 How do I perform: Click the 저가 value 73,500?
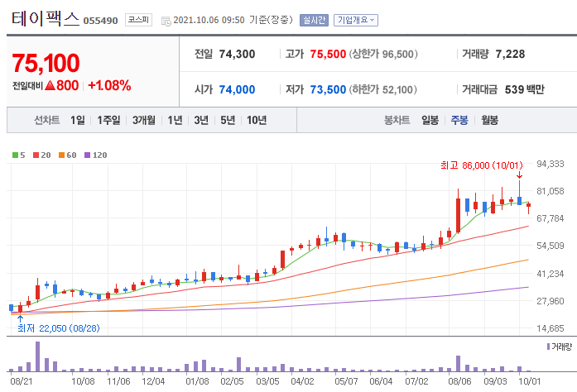[x=328, y=89]
